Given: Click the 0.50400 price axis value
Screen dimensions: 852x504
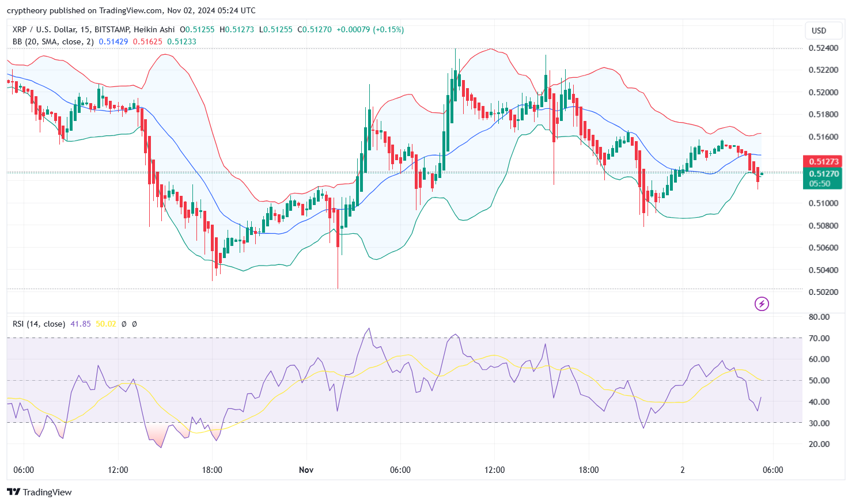Looking at the screenshot, I should (823, 270).
